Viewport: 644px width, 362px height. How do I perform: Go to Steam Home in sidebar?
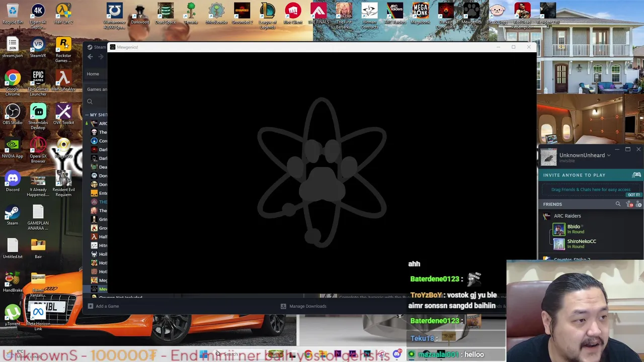pyautogui.click(x=93, y=74)
